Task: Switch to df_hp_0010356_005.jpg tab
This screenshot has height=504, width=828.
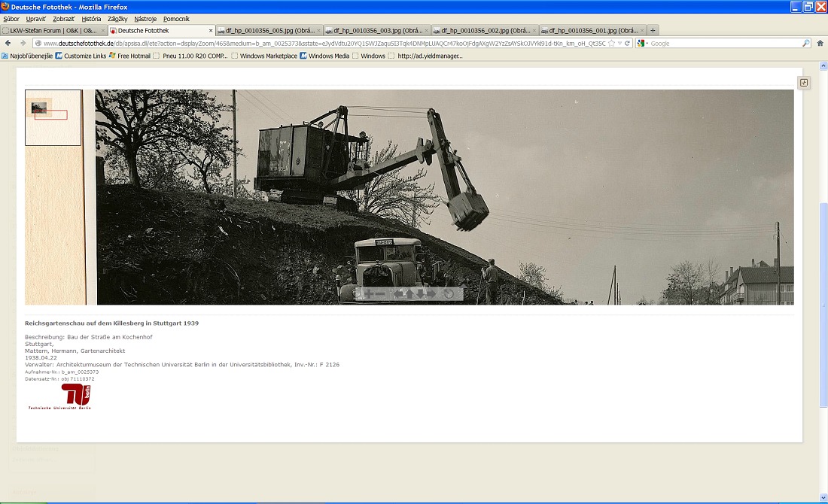Action: [267, 31]
